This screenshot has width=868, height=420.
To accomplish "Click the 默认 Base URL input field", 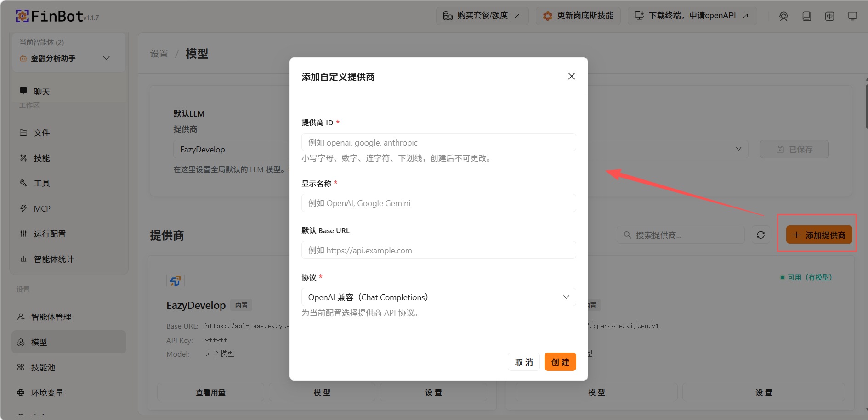I will coord(438,250).
